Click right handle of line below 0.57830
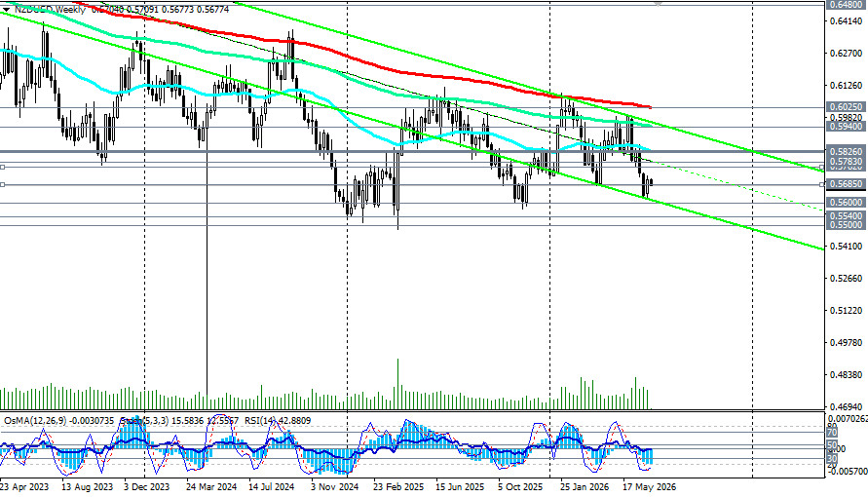 [x=822, y=167]
